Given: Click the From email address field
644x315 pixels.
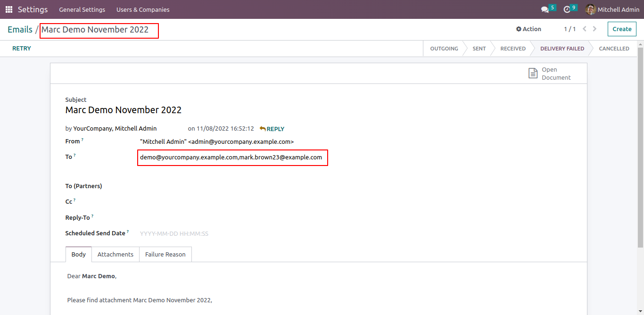Looking at the screenshot, I should click(217, 141).
